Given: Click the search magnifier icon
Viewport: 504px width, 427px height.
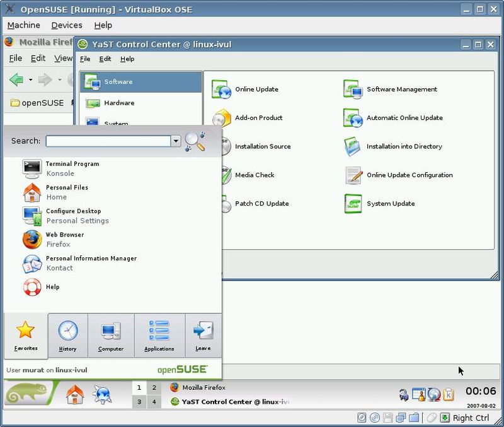Looking at the screenshot, I should [x=195, y=141].
